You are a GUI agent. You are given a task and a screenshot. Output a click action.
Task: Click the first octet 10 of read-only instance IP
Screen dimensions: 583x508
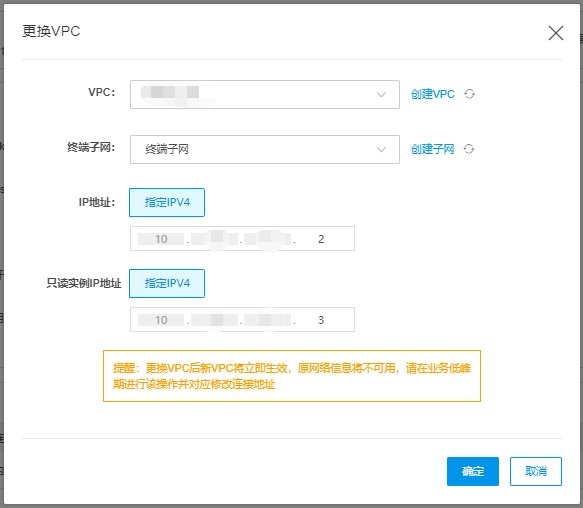click(161, 320)
